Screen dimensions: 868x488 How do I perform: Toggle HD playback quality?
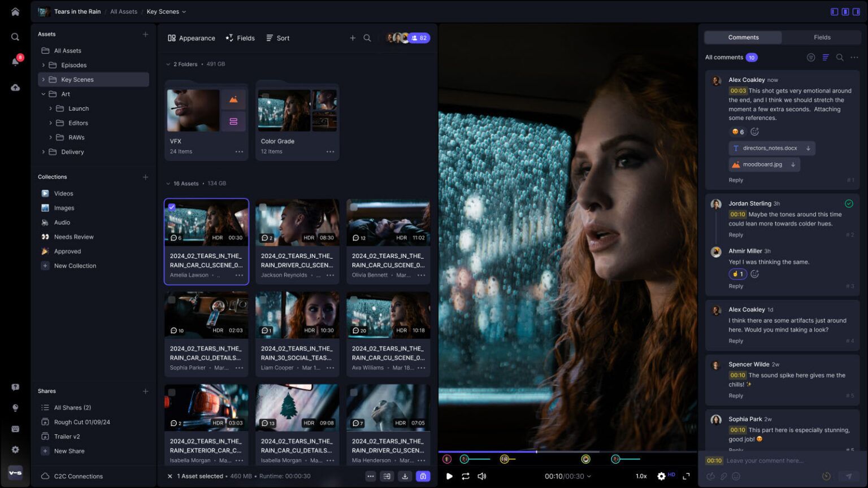671,475
